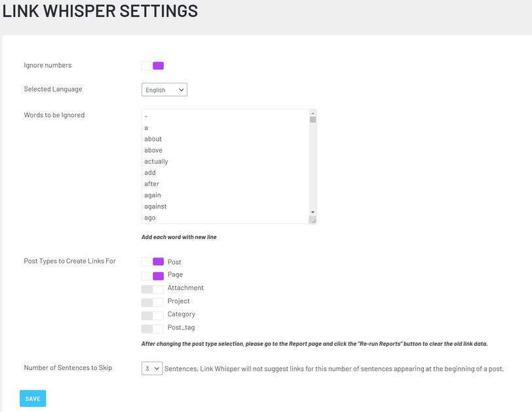Enable the Category post type toggle

[153, 315]
